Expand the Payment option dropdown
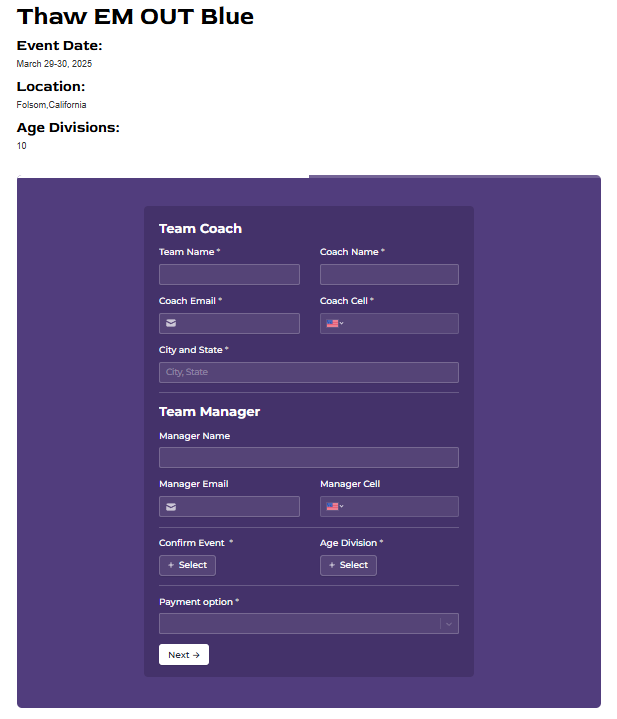Viewport: 617px width, 719px height. [449, 624]
